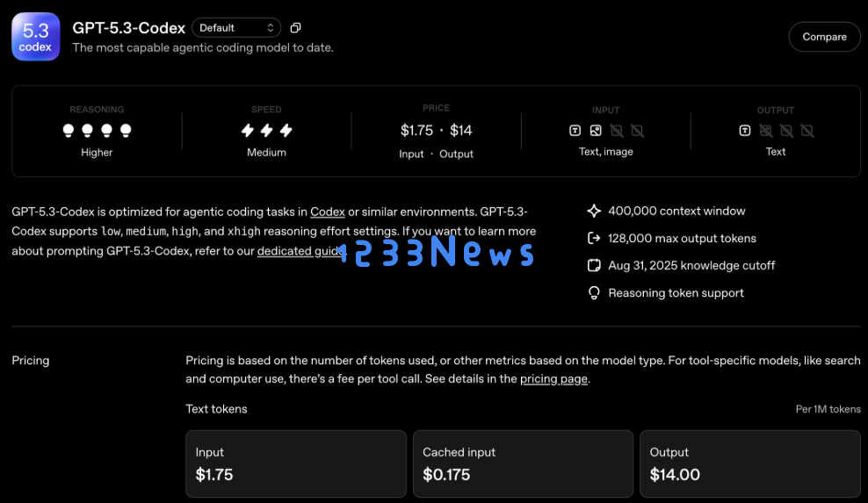This screenshot has width=868, height=503.
Task: Open the Codex link in description
Action: point(327,212)
